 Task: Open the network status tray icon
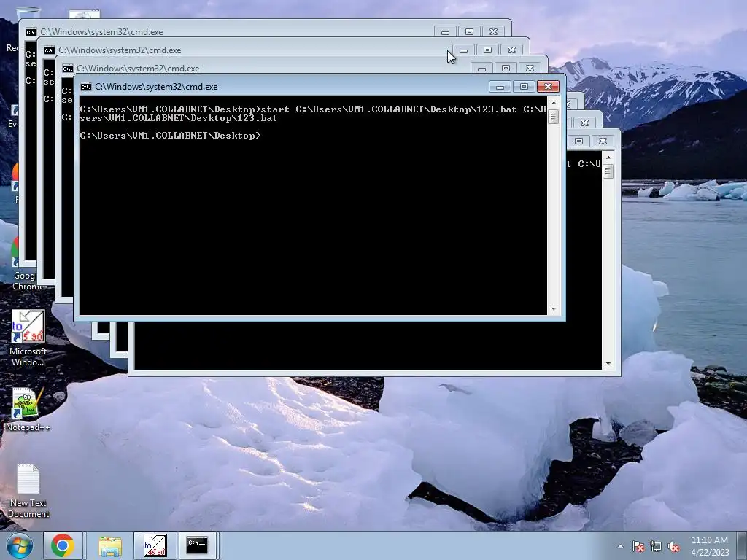(x=656, y=547)
